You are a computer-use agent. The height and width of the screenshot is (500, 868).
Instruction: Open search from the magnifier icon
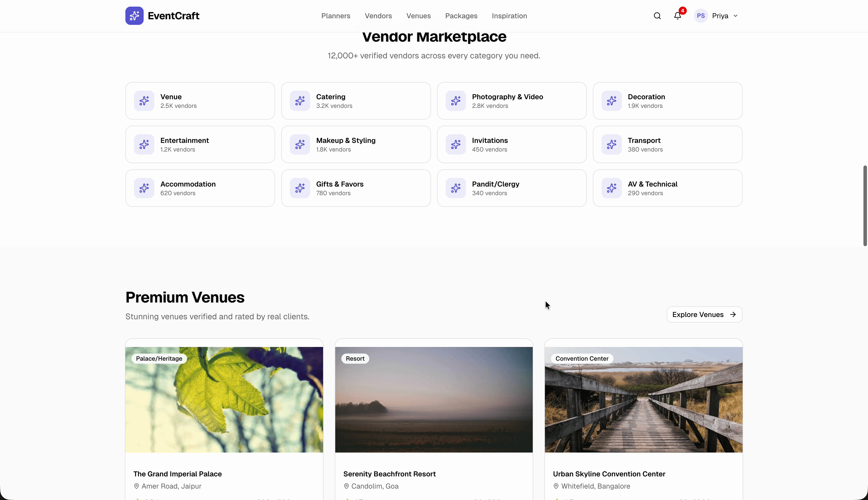point(657,15)
